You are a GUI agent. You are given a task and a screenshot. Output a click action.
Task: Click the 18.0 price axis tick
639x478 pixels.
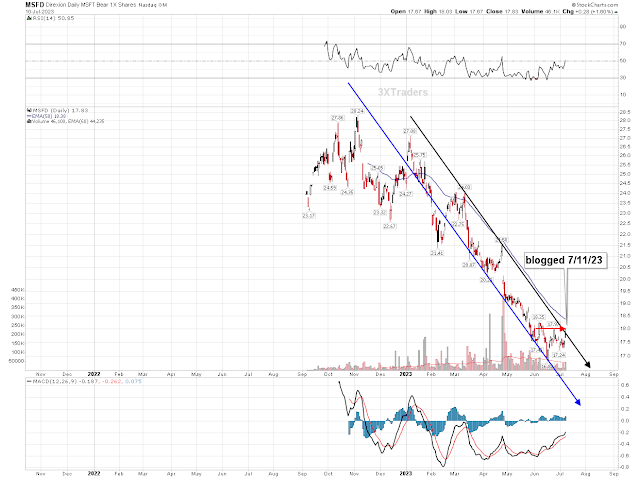pos(625,328)
